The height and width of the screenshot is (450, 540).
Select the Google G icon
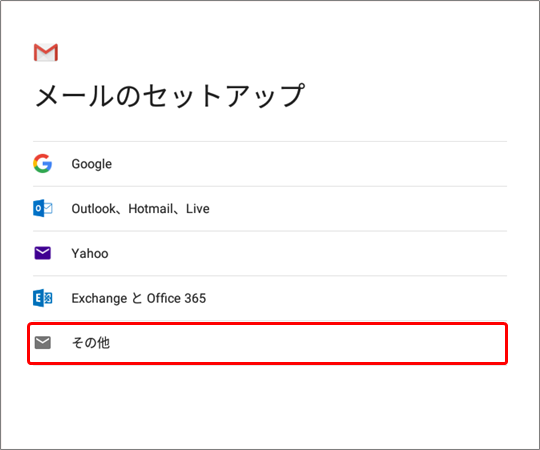click(x=43, y=163)
